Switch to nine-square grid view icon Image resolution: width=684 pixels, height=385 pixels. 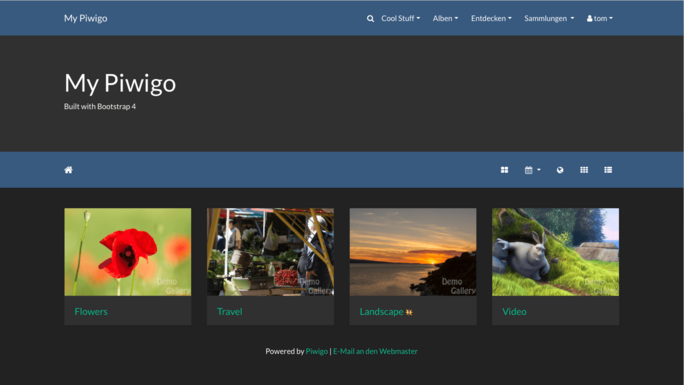pos(584,170)
